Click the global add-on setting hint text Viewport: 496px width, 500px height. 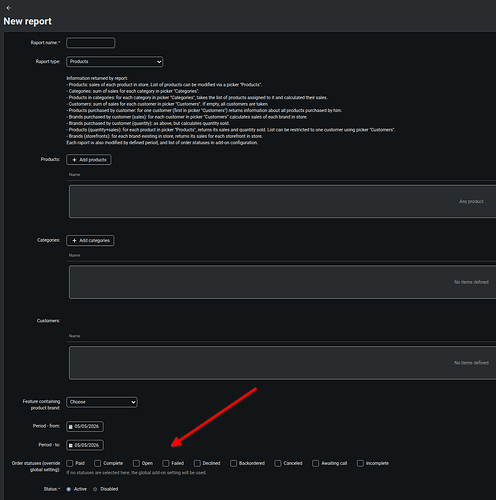(136, 473)
